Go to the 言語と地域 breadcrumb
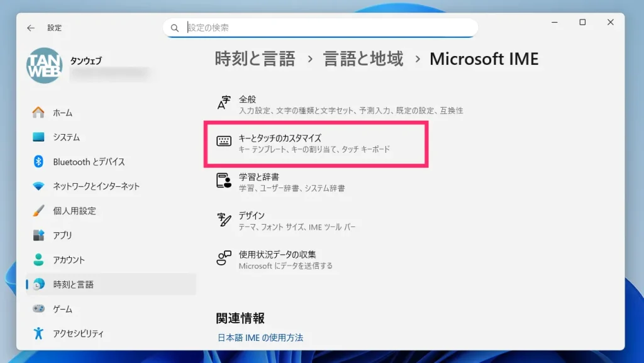Screen dimensions: 644x363 (364, 59)
